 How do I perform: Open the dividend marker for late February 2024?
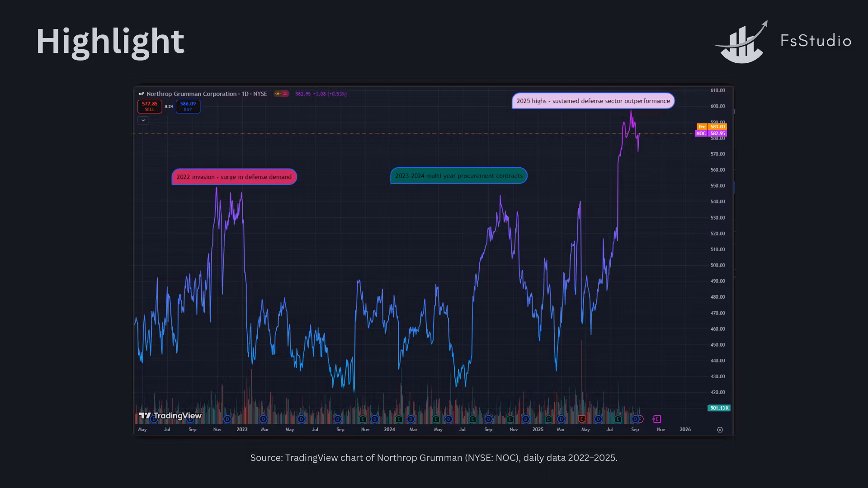tap(410, 419)
